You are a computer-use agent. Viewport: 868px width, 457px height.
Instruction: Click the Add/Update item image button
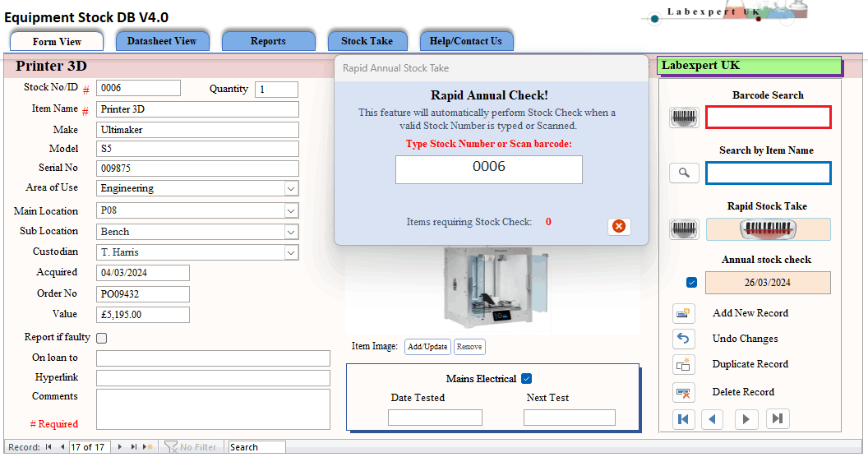(427, 347)
